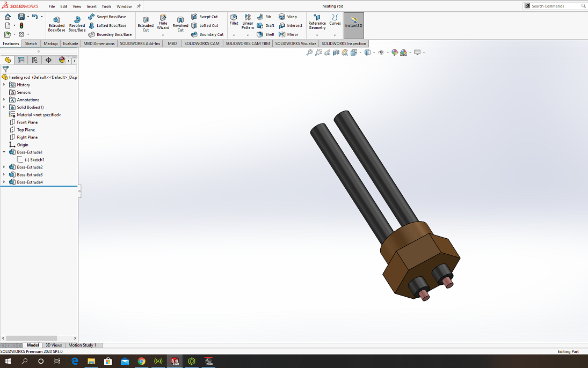Open Edit Appearance in view toolbar
Viewport: 588px width, 368px height.
(395, 53)
